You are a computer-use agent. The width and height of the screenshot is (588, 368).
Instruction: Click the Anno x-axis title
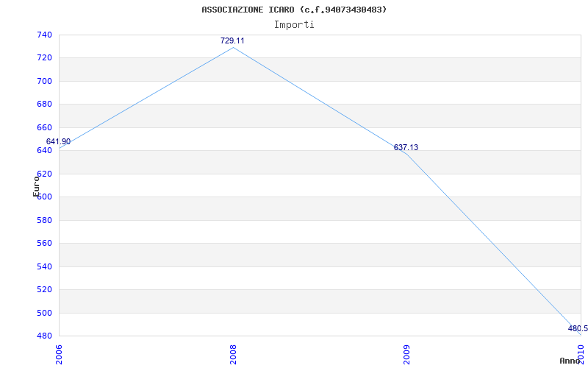click(569, 361)
